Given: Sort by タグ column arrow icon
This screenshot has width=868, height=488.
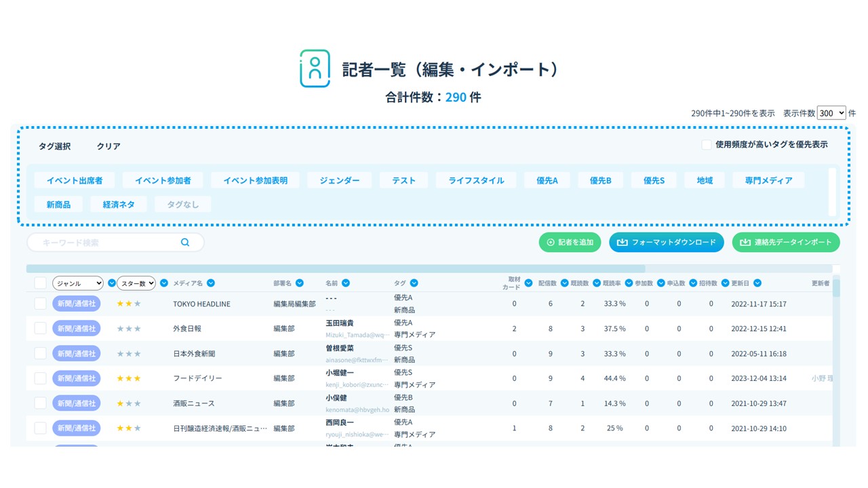Looking at the screenshot, I should click(414, 283).
